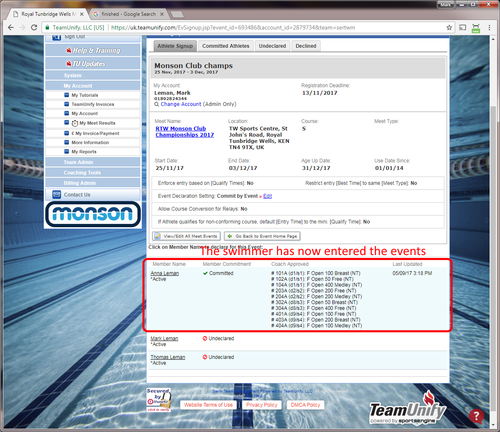Open the Anna Leman member link
The height and width of the screenshot is (432, 500).
pos(165,273)
